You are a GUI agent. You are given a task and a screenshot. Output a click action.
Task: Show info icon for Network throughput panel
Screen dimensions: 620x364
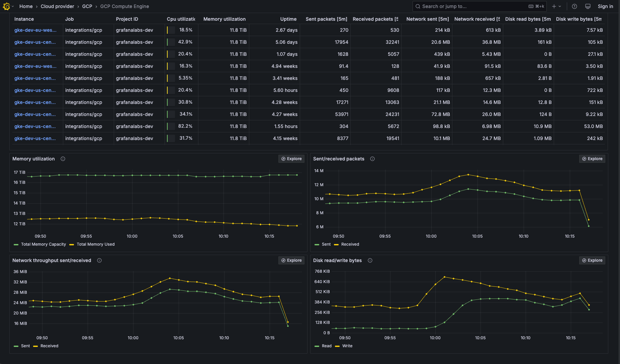(99, 260)
